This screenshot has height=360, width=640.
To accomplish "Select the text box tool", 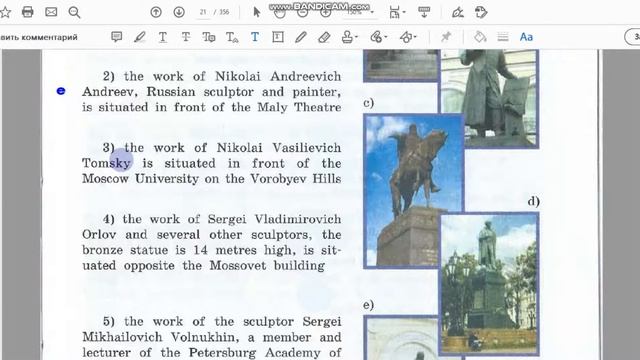I will coord(278,37).
